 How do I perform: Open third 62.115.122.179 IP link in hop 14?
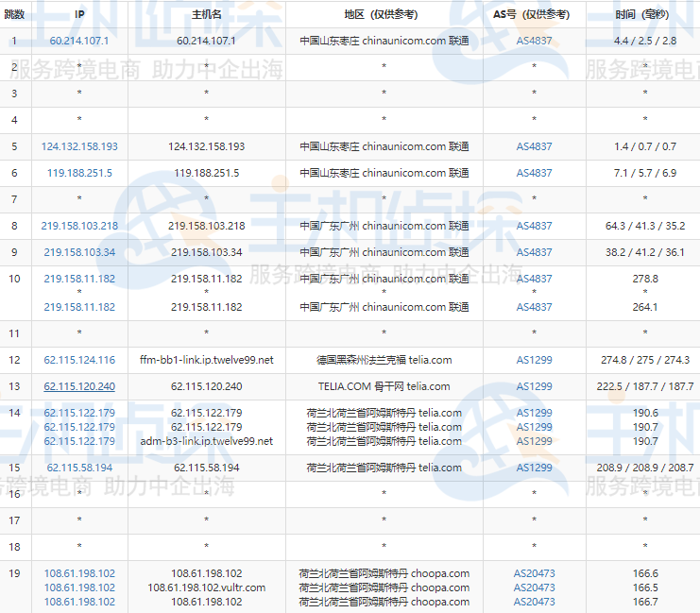pos(79,441)
